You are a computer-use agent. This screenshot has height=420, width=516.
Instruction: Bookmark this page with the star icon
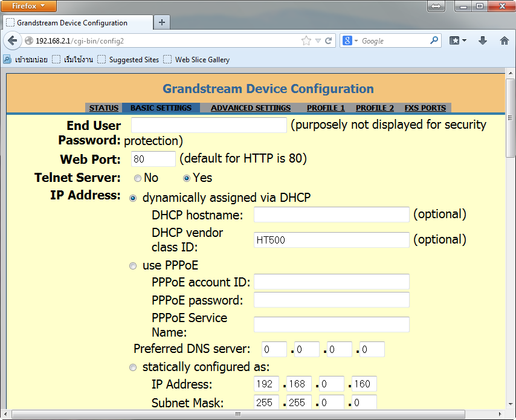pyautogui.click(x=306, y=41)
